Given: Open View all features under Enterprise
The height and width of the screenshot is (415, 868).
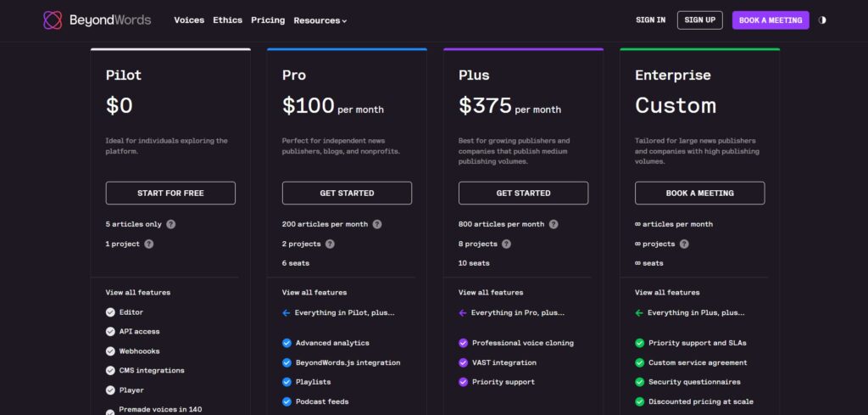Looking at the screenshot, I should pyautogui.click(x=667, y=293).
